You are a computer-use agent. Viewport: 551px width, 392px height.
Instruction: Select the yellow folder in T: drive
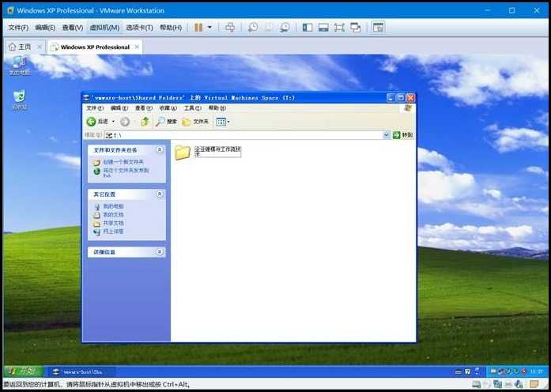click(x=183, y=153)
